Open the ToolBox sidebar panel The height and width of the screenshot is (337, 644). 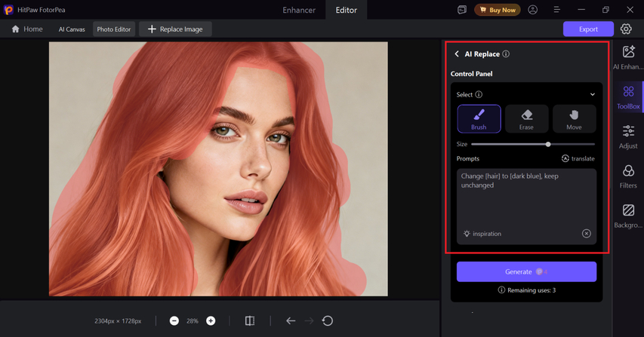[628, 97]
